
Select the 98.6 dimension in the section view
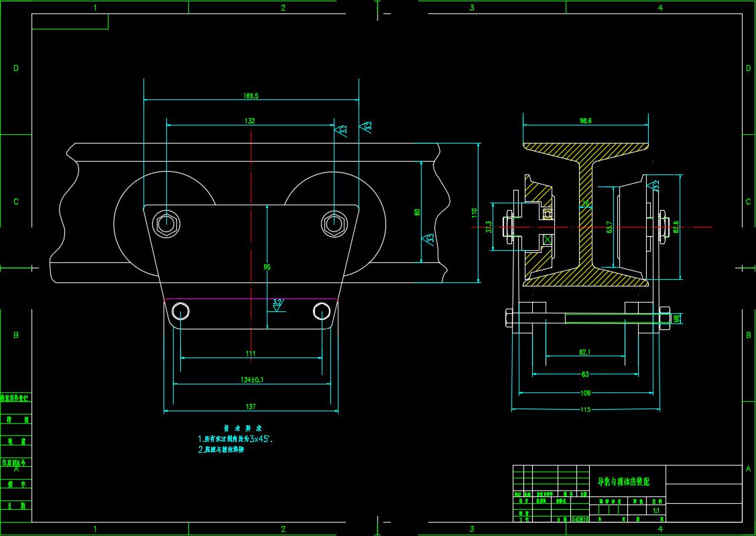pos(585,121)
